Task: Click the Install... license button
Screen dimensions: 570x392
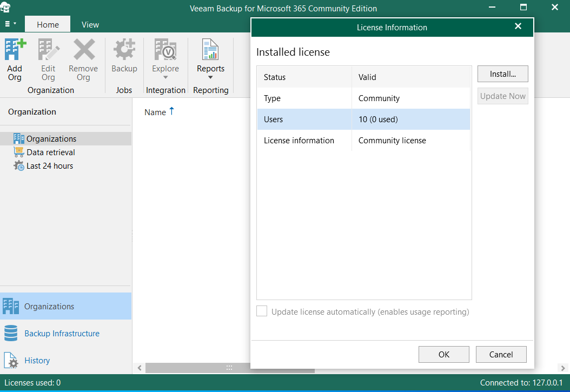Action: coord(503,74)
